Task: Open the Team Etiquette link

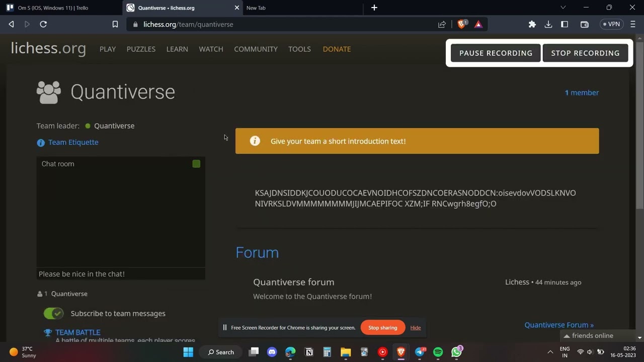Action: pyautogui.click(x=73, y=142)
